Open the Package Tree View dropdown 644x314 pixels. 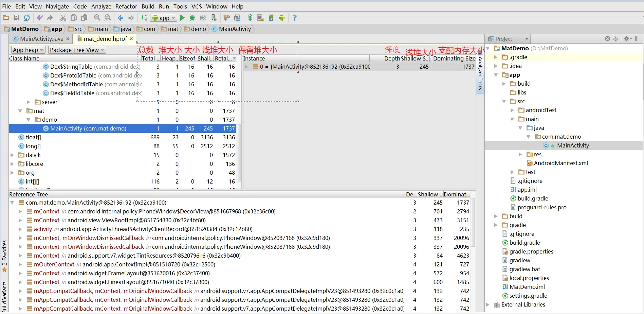click(x=77, y=50)
